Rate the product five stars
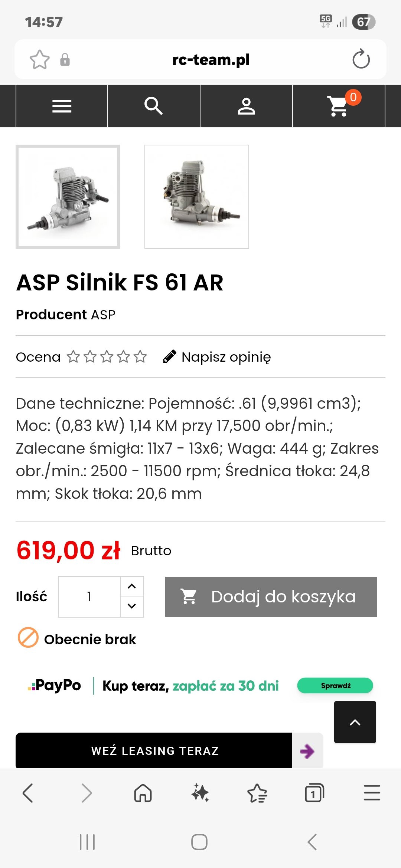401x868 pixels. [x=140, y=357]
